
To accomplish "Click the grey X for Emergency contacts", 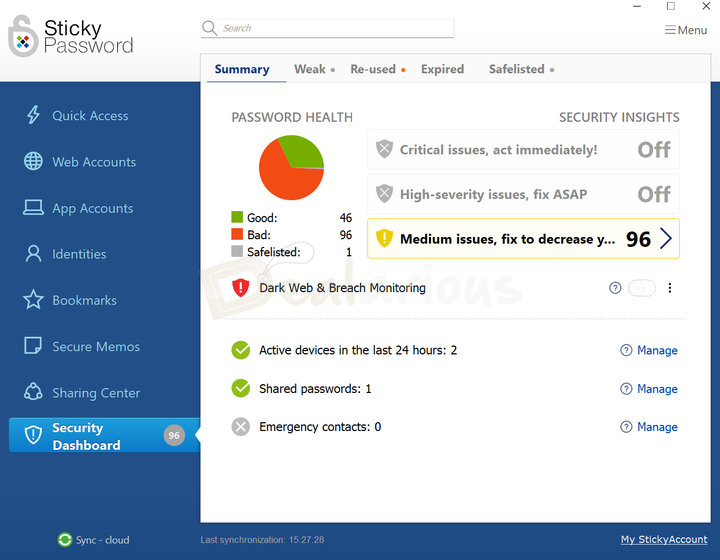I will (241, 427).
